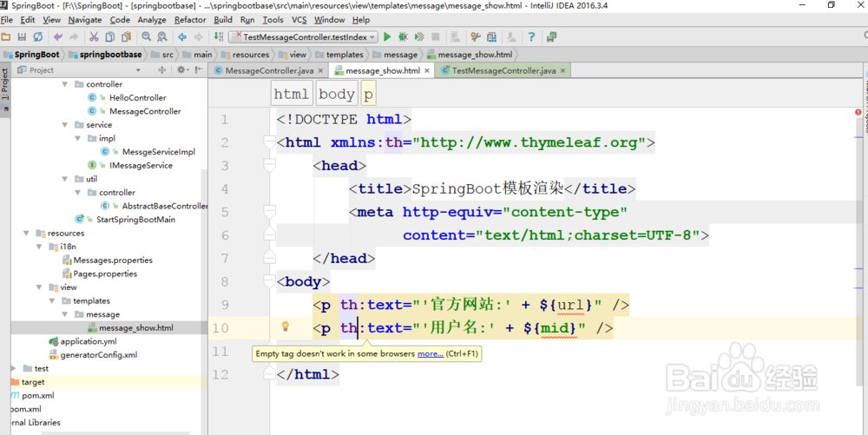Screen dimensions: 868x435
Task: Click the Paste clipboard icon
Action: coord(126,37)
